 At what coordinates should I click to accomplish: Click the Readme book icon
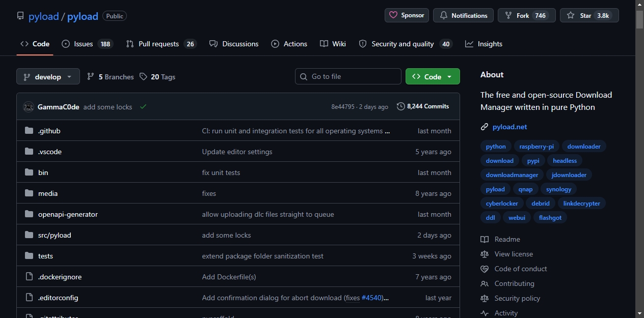[x=485, y=239]
